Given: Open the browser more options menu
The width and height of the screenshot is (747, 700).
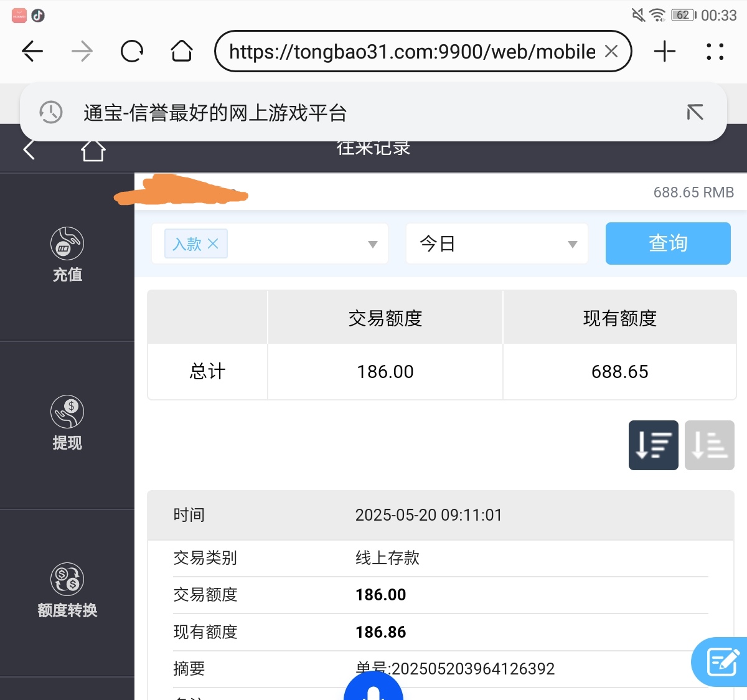Looking at the screenshot, I should click(715, 51).
